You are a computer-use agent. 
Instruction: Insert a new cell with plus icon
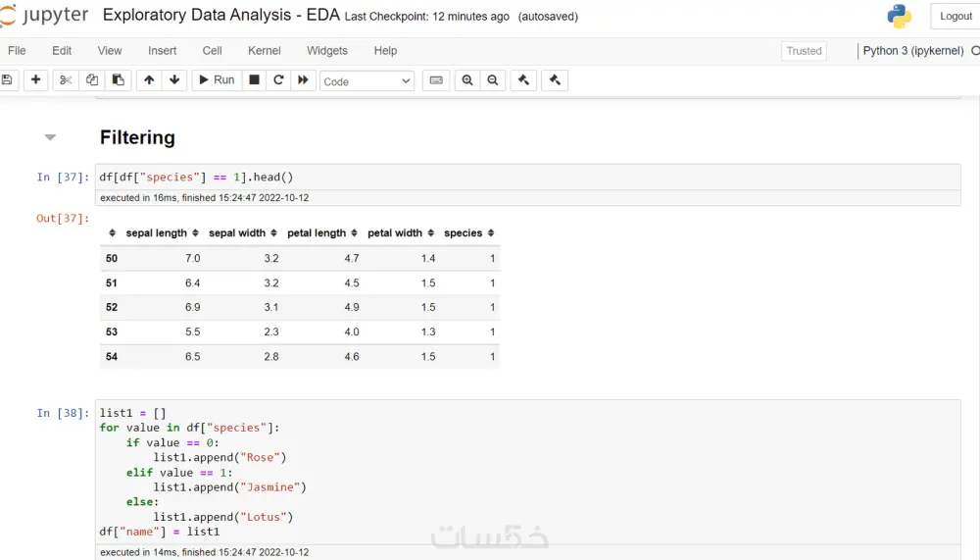click(35, 80)
